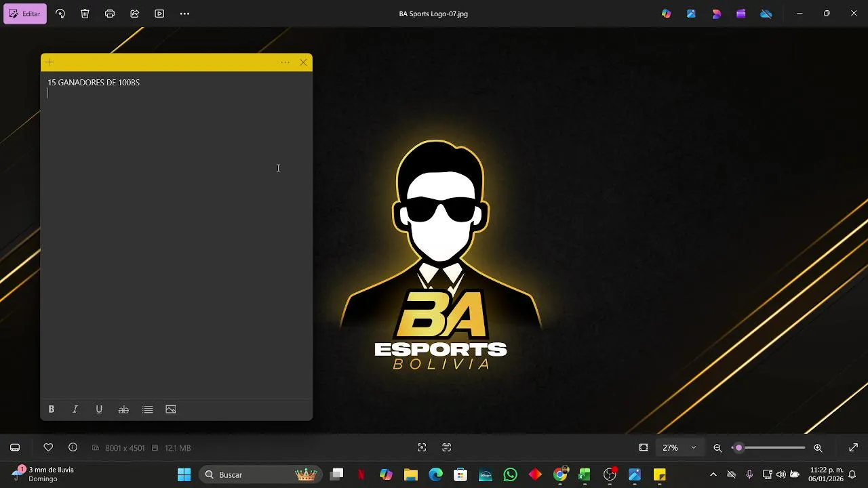Open Microsoft Store from taskbar
This screenshot has height=488, width=868.
click(x=460, y=474)
